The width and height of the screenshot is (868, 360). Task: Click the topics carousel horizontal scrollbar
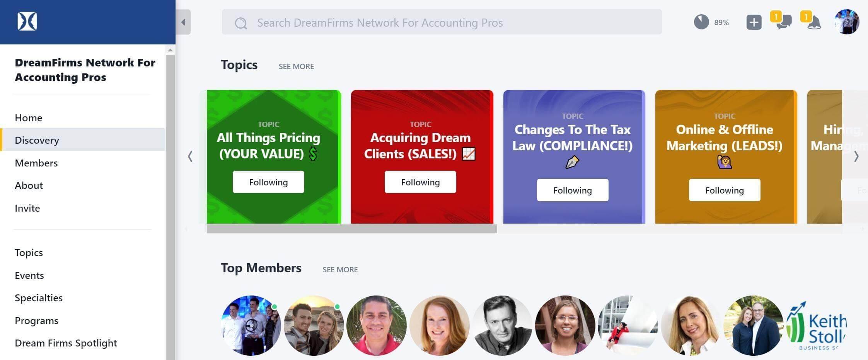(x=352, y=229)
